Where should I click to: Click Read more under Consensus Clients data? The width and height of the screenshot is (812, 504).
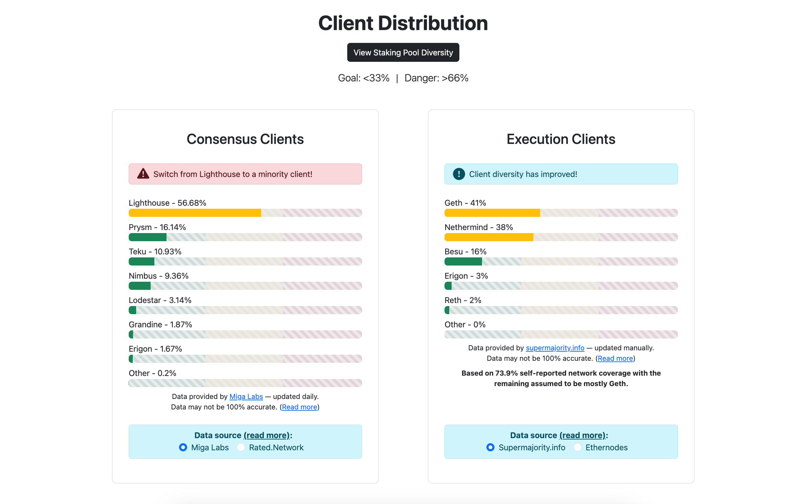(300, 407)
